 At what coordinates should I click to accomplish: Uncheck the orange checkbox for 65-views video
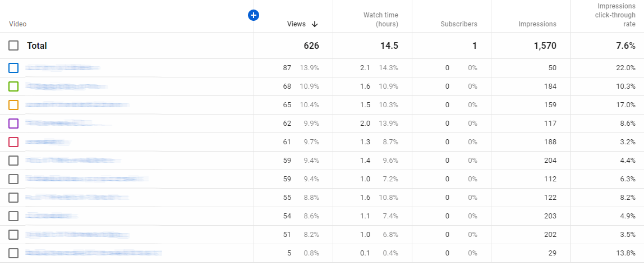(x=13, y=105)
